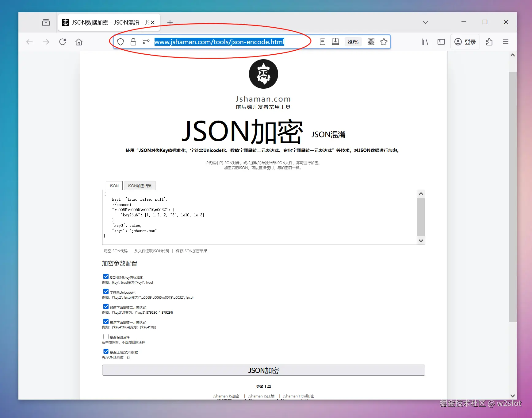The image size is (532, 418).
Task: Switch to the JSON加密结果 tab
Action: pyautogui.click(x=140, y=186)
